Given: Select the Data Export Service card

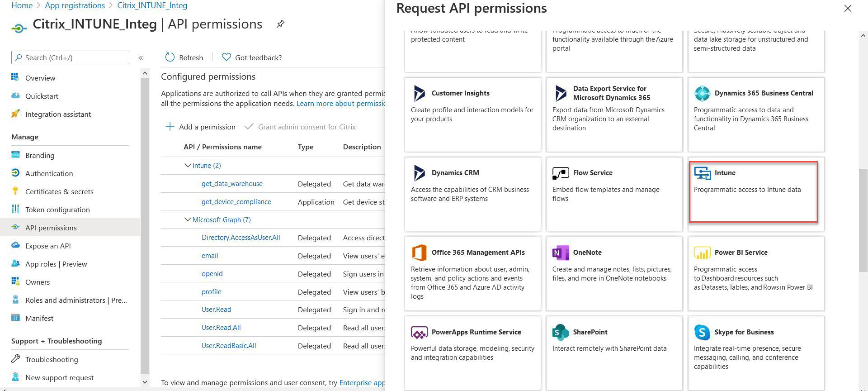Looking at the screenshot, I should click(x=614, y=114).
